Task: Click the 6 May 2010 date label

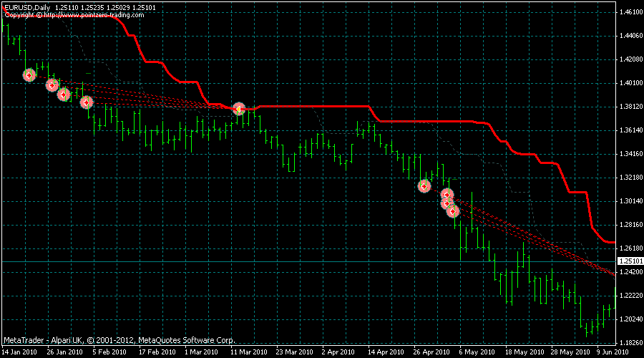Action: [477, 352]
